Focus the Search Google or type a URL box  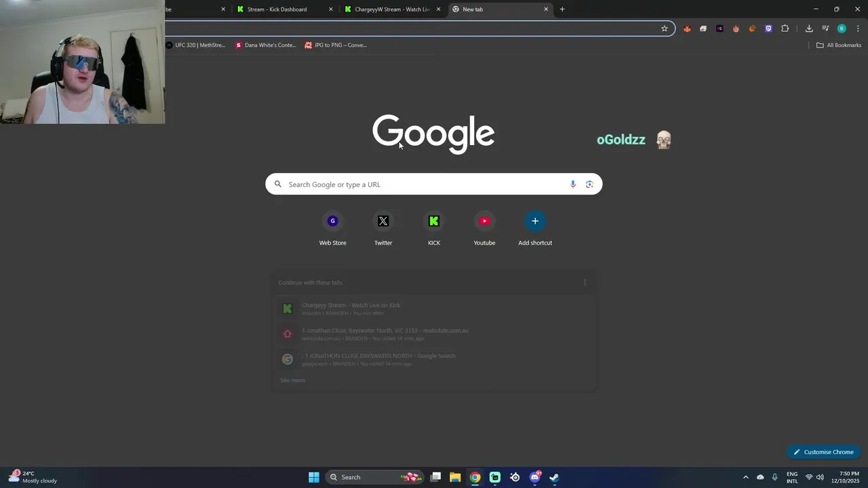point(433,184)
